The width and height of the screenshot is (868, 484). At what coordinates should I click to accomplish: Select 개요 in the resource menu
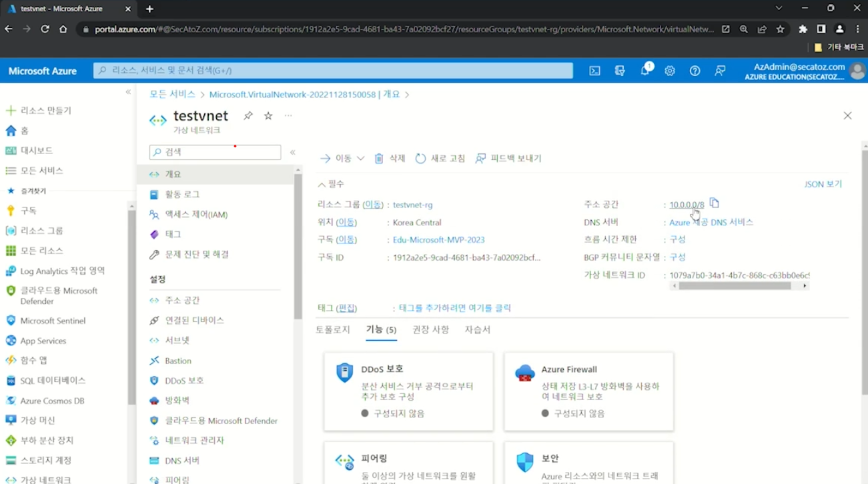(x=215, y=174)
